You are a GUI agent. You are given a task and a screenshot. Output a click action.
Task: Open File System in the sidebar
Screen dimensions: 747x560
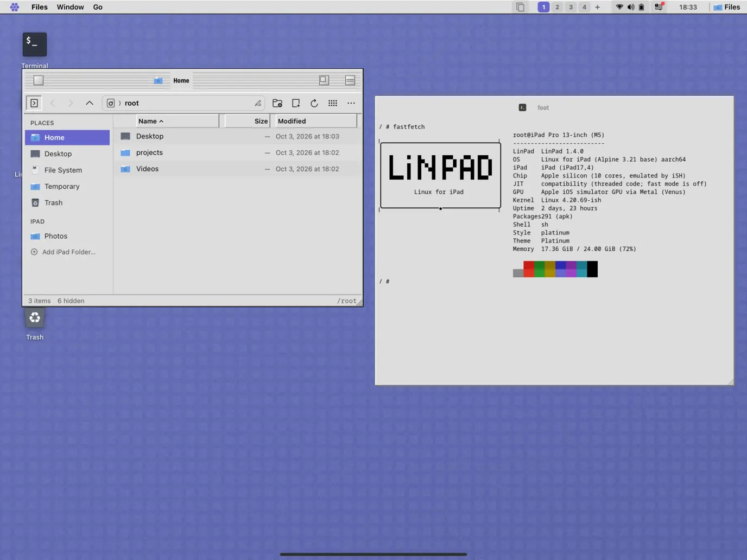pos(67,170)
